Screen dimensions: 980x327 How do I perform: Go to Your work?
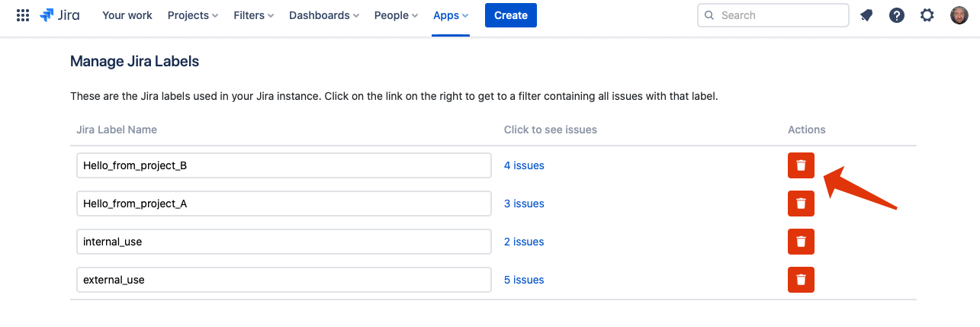[127, 15]
